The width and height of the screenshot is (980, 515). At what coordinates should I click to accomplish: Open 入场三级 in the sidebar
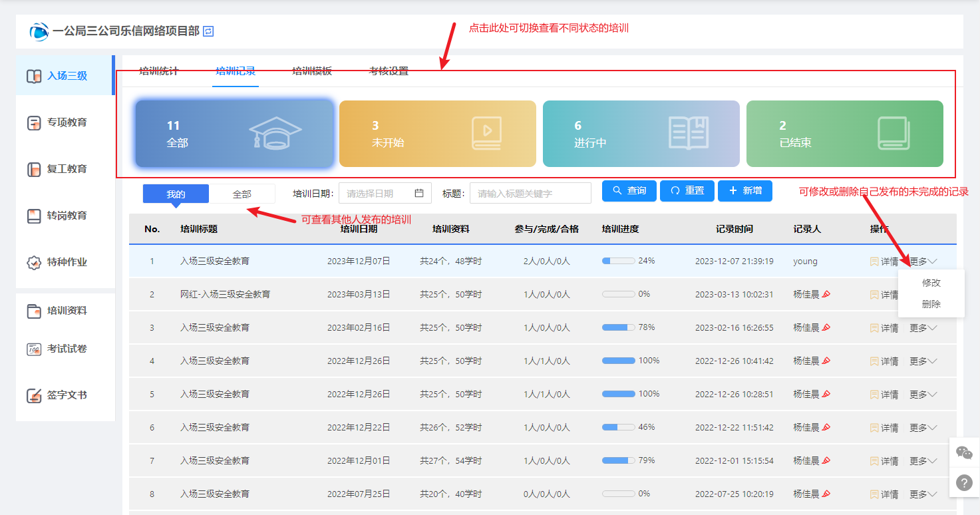[67, 76]
